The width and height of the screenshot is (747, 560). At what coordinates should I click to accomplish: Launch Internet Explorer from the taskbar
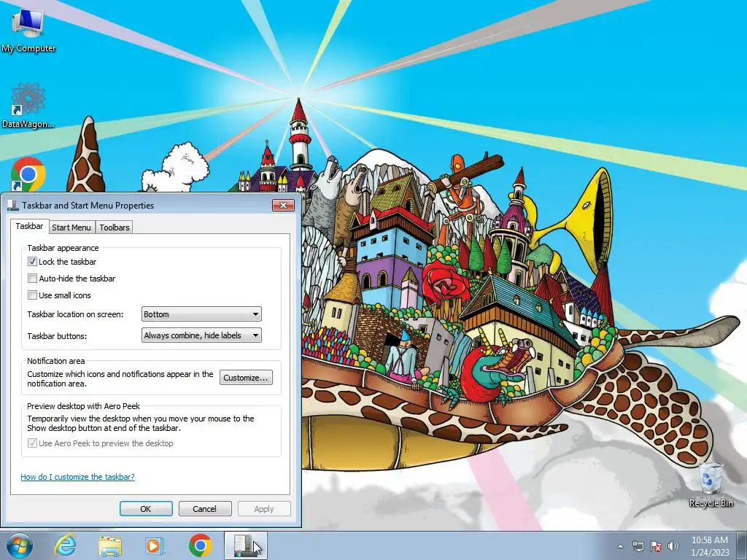[x=65, y=545]
